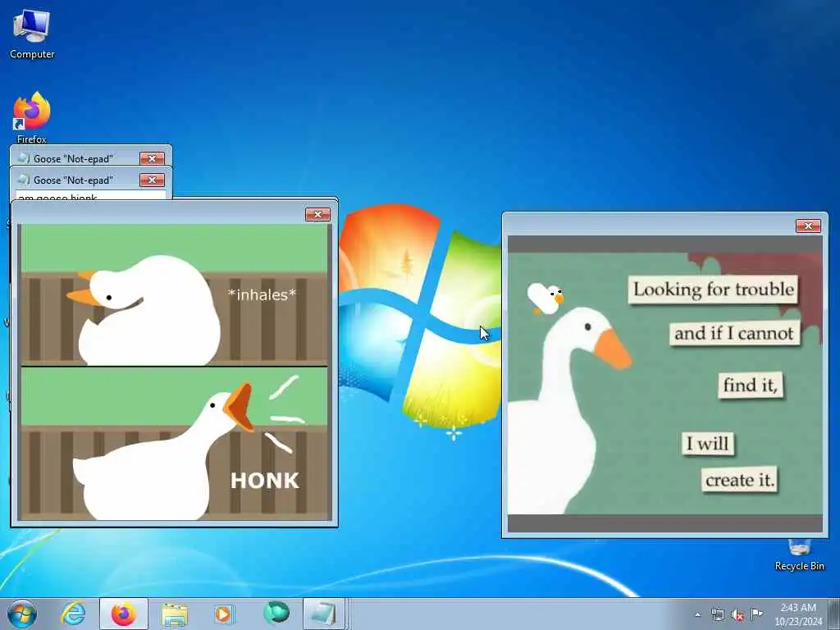Close the Looking for trouble meme window
The image size is (840, 630).
[x=808, y=226]
